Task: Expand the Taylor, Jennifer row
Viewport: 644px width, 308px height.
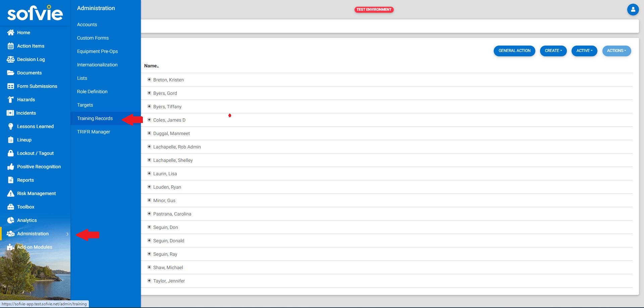Action: point(149,281)
